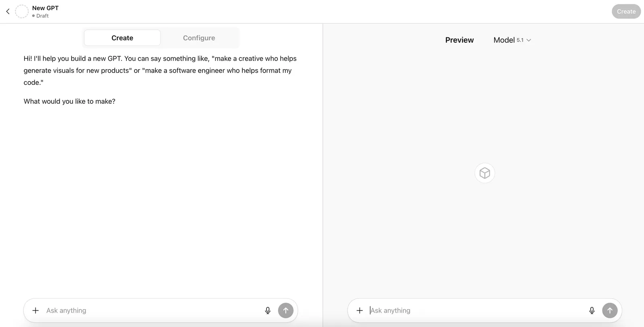The height and width of the screenshot is (327, 644).
Task: Send the message in the Create chat box
Action: click(286, 311)
